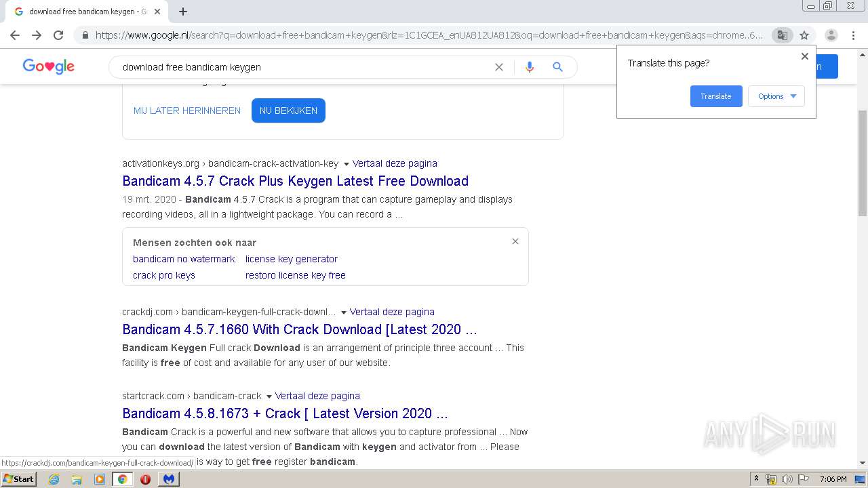Viewport: 868px width, 488px height.
Task: Bookmark this page with the star icon
Action: pos(804,35)
